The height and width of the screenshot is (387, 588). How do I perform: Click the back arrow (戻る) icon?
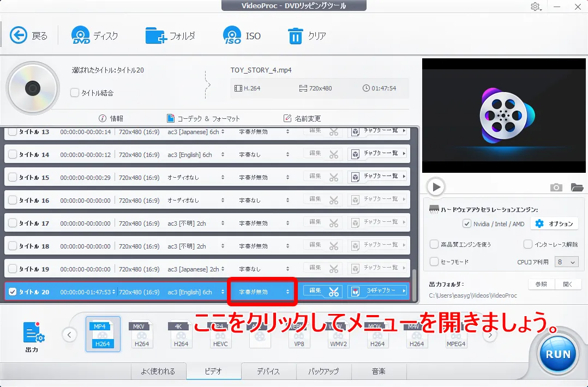(19, 35)
